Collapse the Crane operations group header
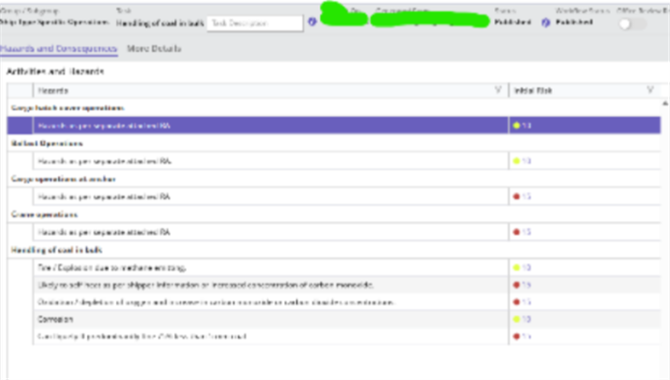The height and width of the screenshot is (380, 670). pyautogui.click(x=44, y=215)
